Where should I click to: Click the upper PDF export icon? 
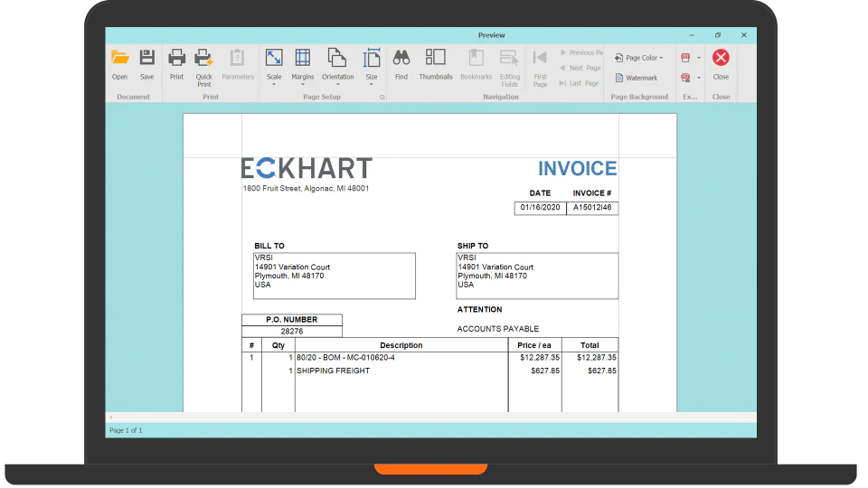(685, 58)
